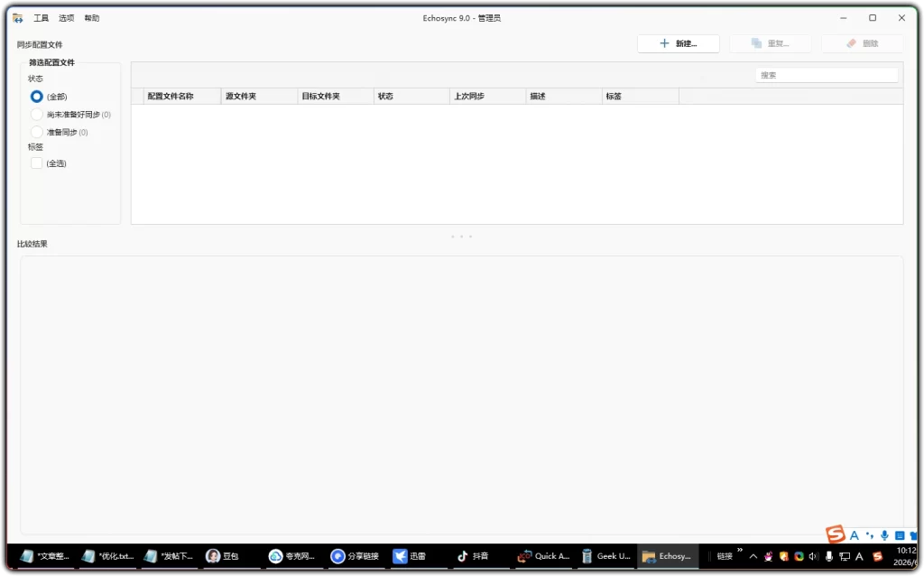Toggle the Sogou bar A language mode
Screen dimensions: 924x576
coord(854,535)
